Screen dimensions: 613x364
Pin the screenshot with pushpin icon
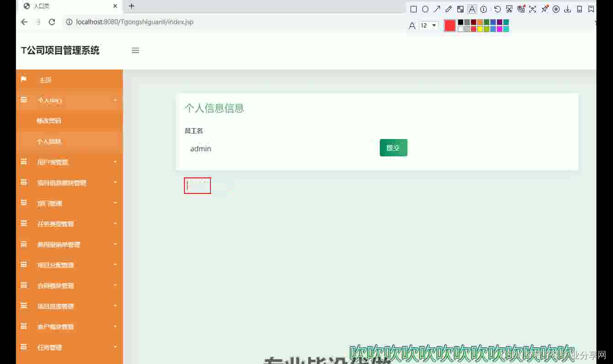(545, 9)
